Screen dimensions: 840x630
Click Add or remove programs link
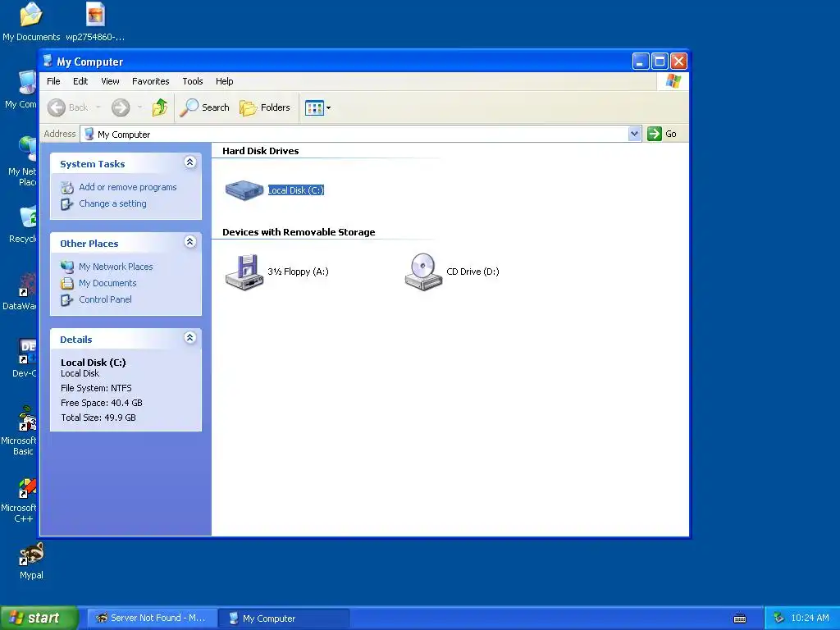(x=127, y=187)
